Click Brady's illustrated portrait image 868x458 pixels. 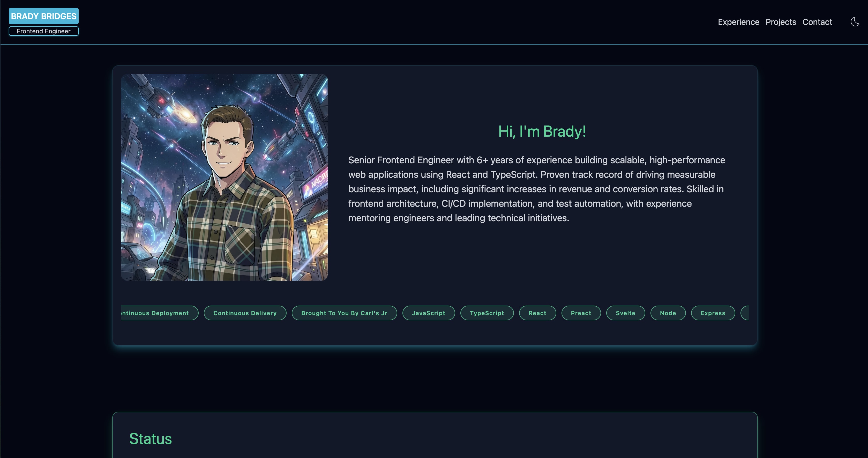(224, 177)
